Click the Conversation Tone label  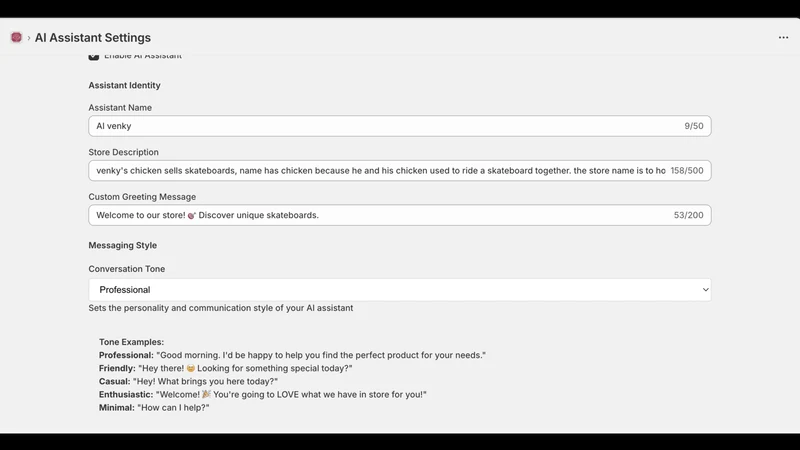coord(127,269)
